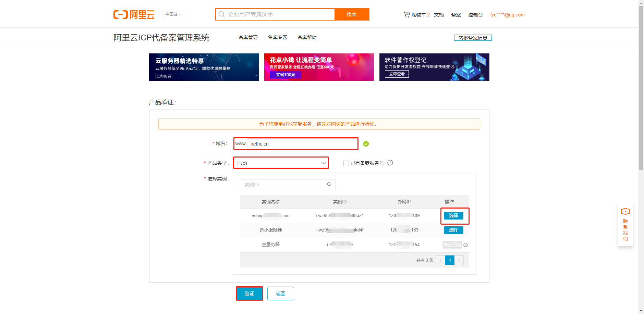Click 立省100元 on the red banner
This screenshot has height=314, width=644.
(x=285, y=75)
